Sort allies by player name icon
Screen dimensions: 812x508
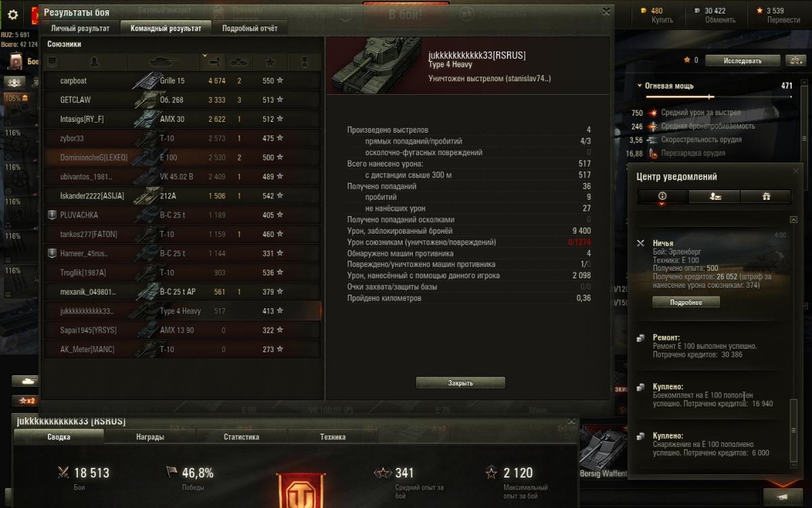click(x=94, y=62)
